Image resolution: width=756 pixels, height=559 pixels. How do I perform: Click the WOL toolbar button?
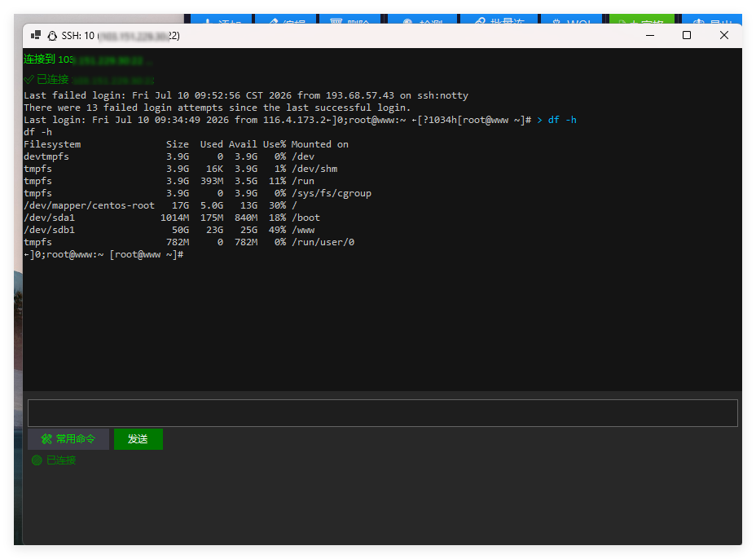(x=571, y=20)
